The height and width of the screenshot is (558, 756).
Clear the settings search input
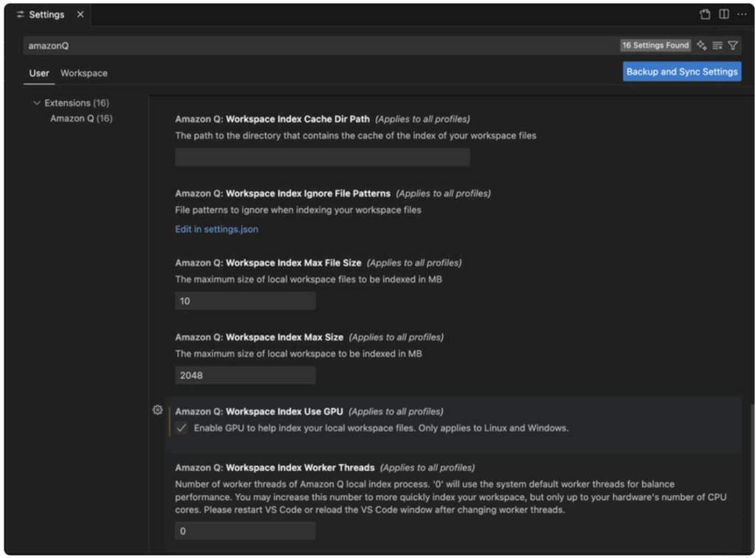coord(717,46)
